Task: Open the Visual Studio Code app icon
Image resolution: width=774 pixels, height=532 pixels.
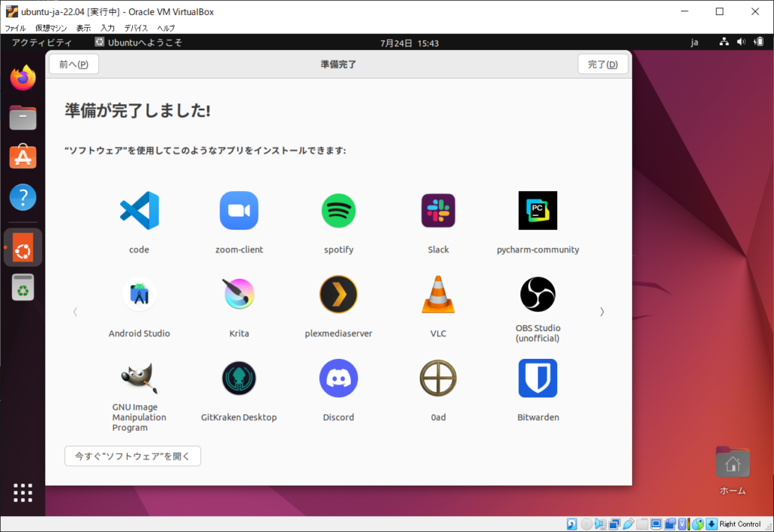Action: click(139, 210)
